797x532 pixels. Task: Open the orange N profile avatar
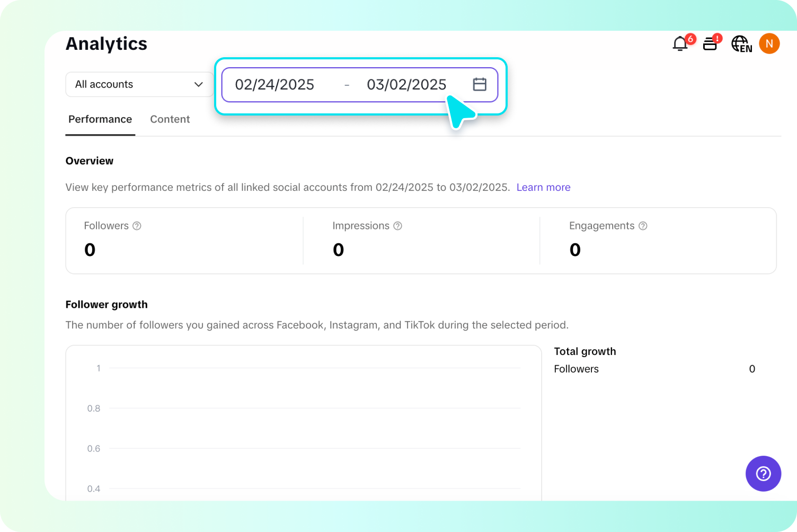(x=769, y=43)
